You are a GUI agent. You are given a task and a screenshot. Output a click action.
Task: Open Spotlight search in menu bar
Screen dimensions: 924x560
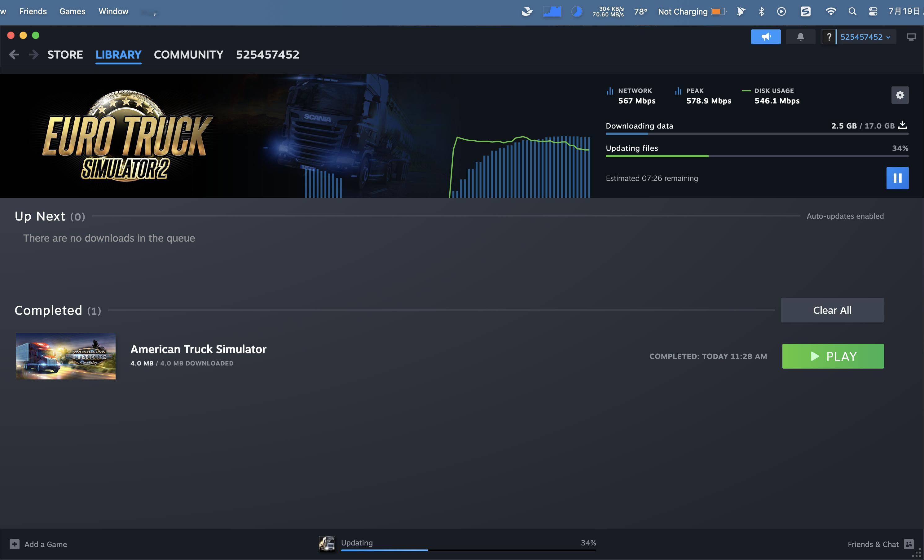pos(852,12)
